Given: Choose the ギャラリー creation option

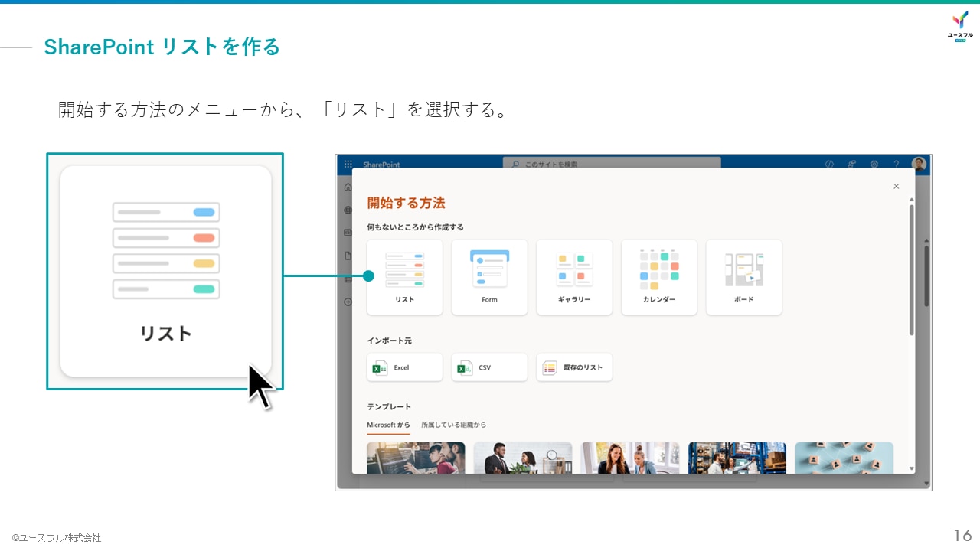Looking at the screenshot, I should (574, 277).
